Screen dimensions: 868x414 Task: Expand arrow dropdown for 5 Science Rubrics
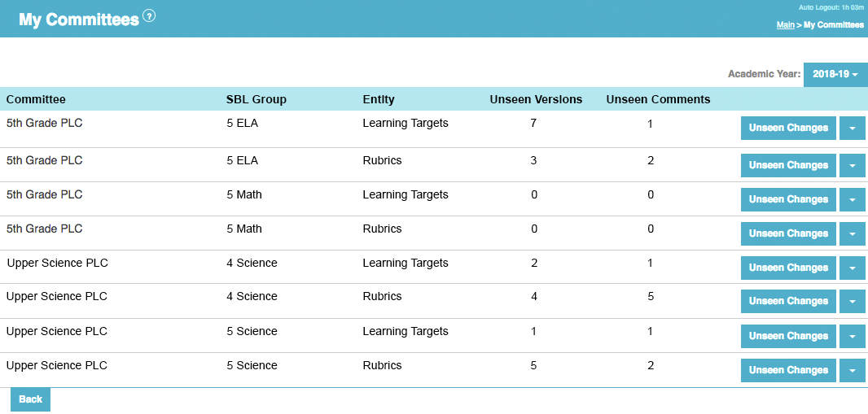(x=852, y=370)
